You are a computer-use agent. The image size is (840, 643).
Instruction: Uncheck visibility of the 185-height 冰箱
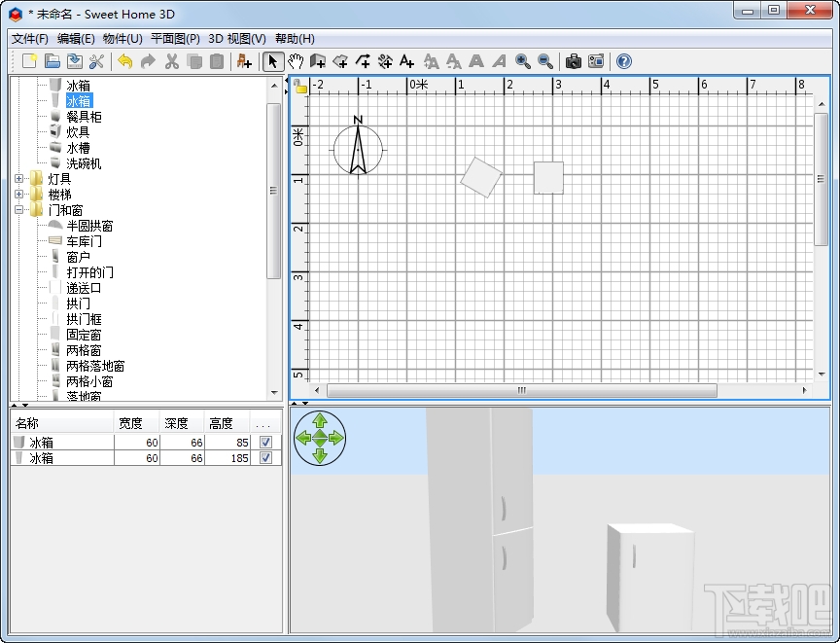tap(265, 457)
